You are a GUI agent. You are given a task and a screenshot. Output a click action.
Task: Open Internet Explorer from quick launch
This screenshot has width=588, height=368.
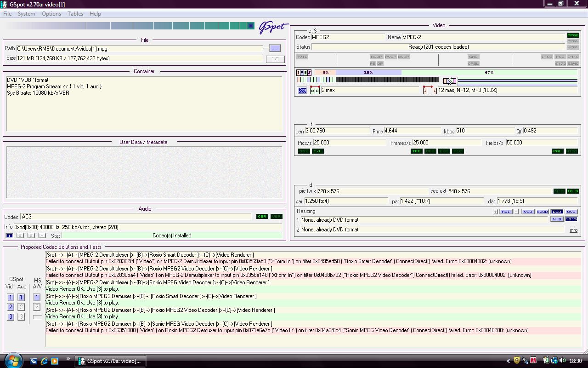pos(44,361)
